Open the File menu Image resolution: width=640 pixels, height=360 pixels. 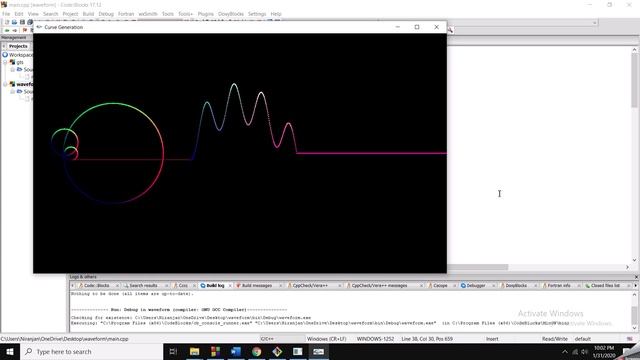click(x=6, y=14)
